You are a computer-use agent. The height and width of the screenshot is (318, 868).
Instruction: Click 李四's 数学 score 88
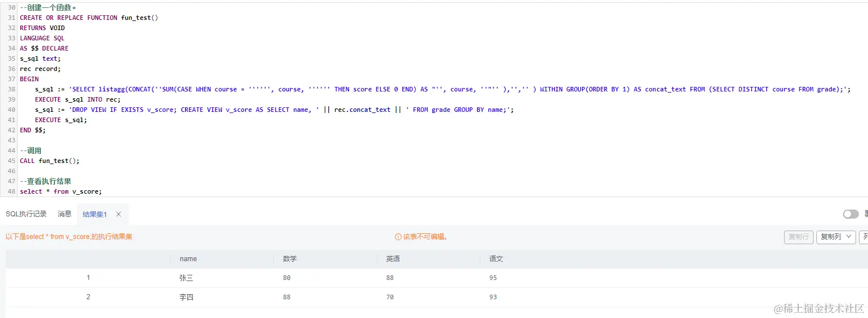286,298
